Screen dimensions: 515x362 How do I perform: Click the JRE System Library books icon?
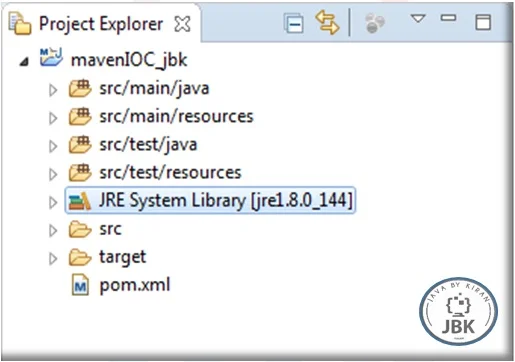click(x=79, y=201)
